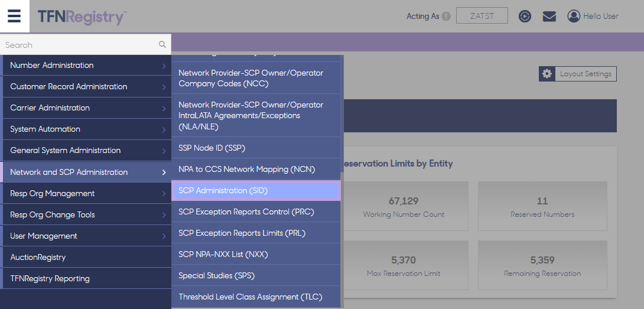
Task: Open Special Studies (SPS)
Action: (x=256, y=276)
